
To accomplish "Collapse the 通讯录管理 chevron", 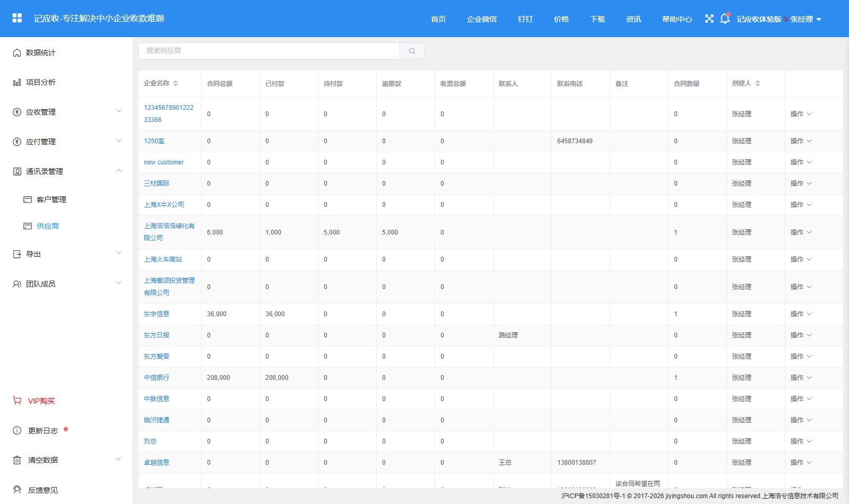I will coord(119,171).
